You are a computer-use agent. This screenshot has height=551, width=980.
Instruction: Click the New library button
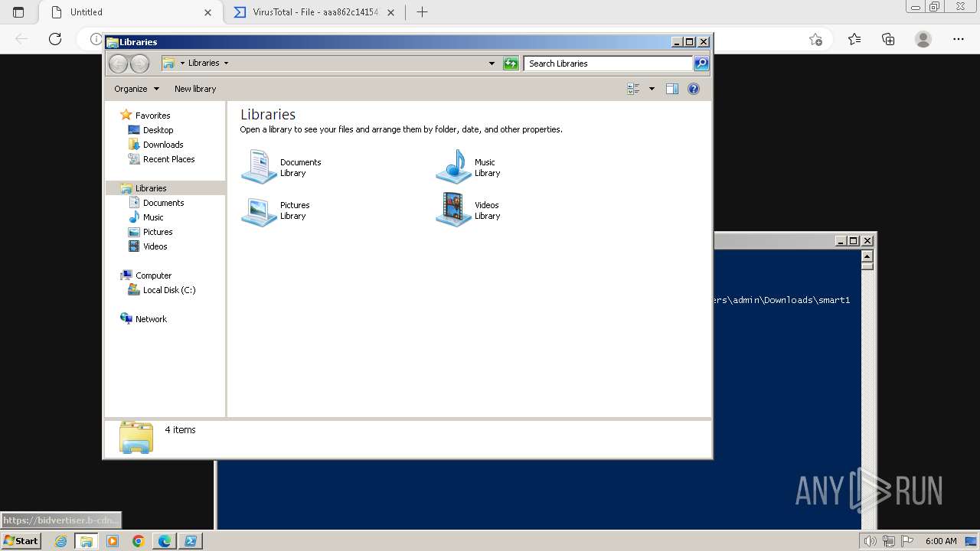pyautogui.click(x=195, y=89)
